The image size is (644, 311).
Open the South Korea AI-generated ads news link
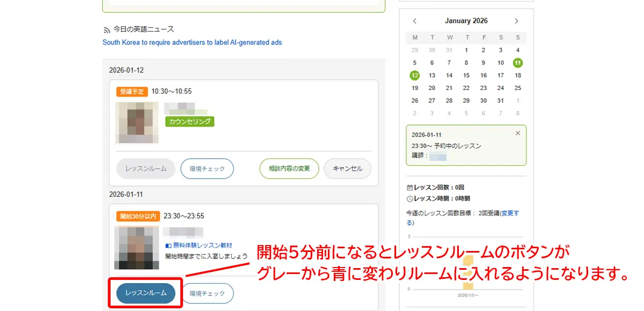192,42
